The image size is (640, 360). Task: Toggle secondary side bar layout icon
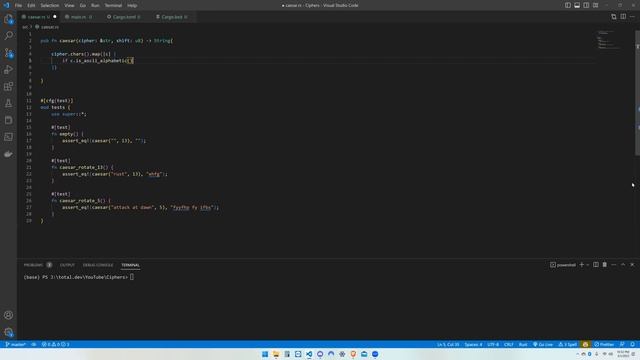click(x=586, y=5)
